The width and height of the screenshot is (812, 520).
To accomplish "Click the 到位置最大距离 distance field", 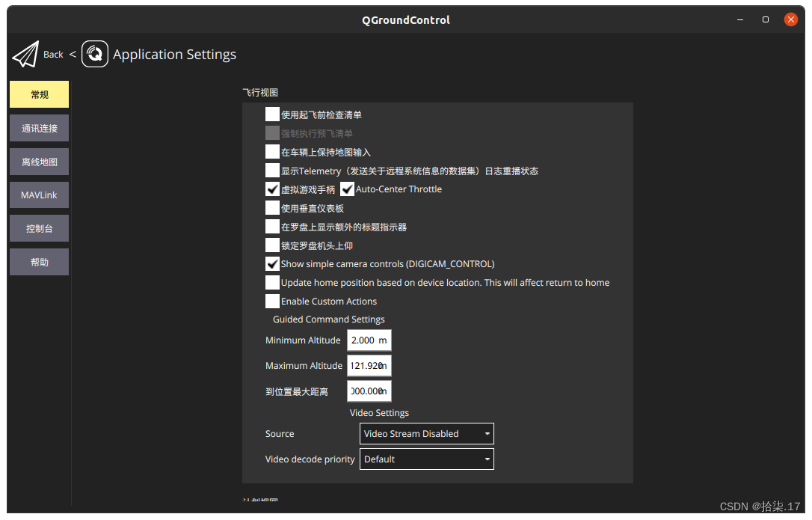I will (x=369, y=391).
